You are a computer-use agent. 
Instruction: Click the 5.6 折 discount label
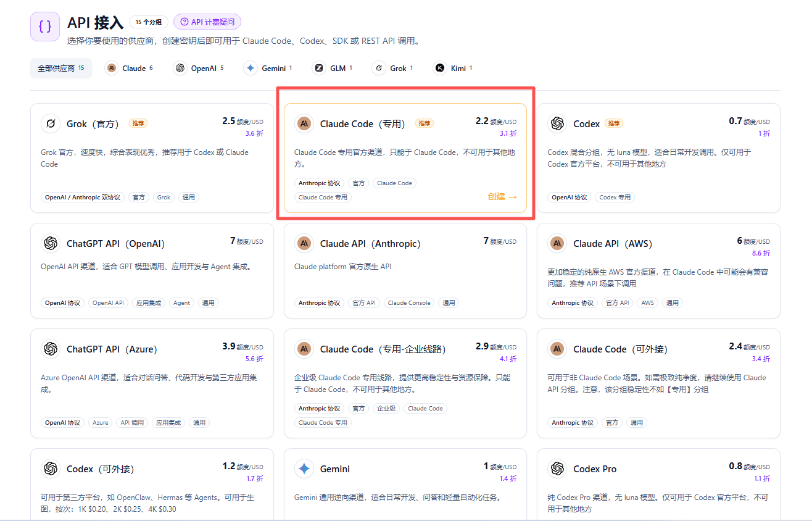tap(254, 359)
